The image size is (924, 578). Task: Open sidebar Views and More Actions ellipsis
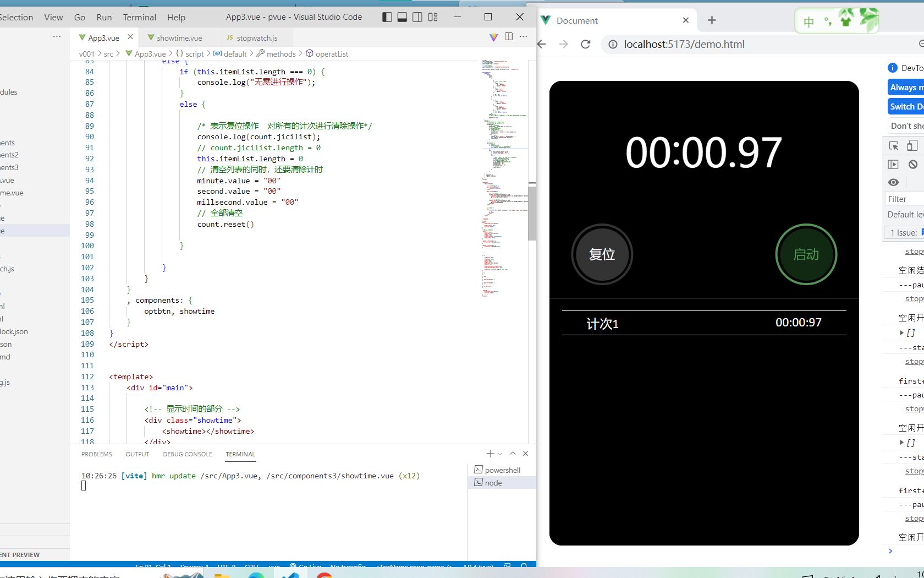[x=57, y=37]
